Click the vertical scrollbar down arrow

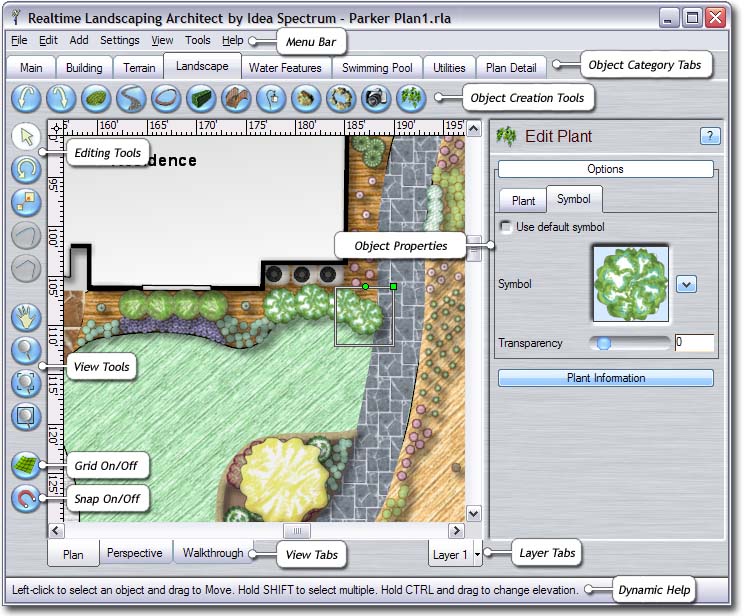coord(473,513)
